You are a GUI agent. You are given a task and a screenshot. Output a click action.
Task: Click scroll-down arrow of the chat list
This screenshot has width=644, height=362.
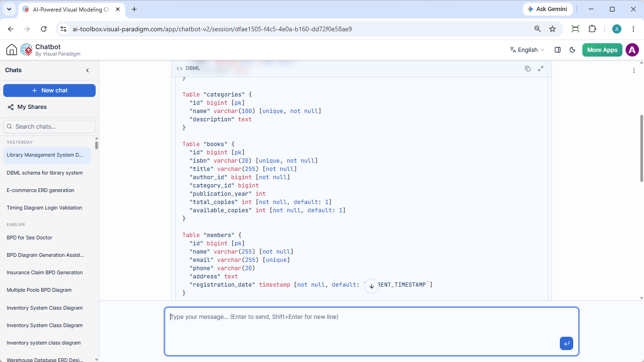point(97,360)
